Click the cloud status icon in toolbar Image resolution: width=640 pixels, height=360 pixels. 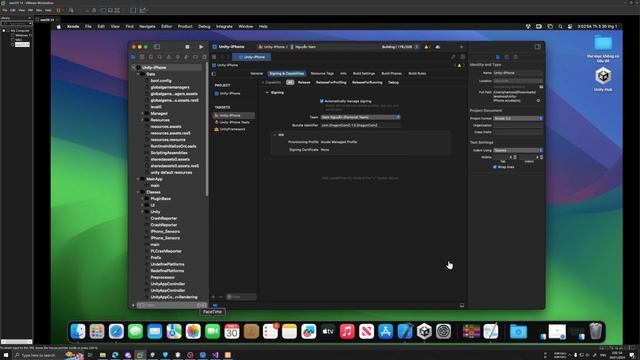pos(438,47)
